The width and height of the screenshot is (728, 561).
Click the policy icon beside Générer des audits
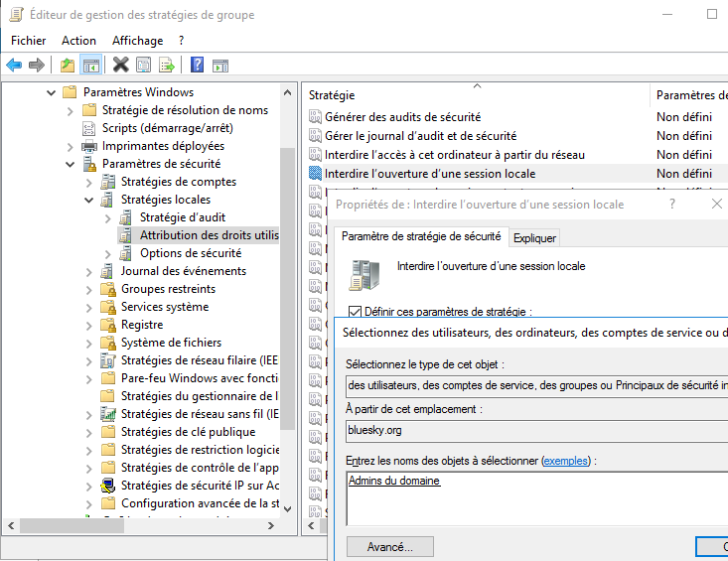(x=315, y=117)
